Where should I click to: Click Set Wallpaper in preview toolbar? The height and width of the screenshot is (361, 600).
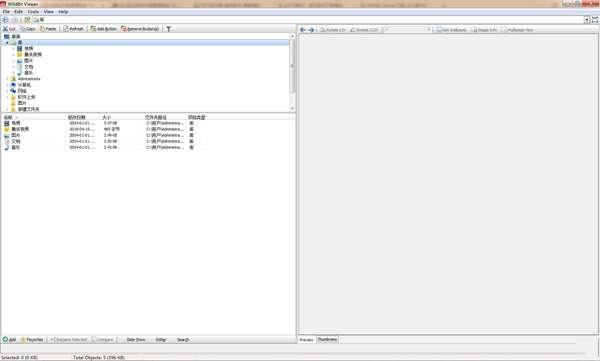(452, 29)
